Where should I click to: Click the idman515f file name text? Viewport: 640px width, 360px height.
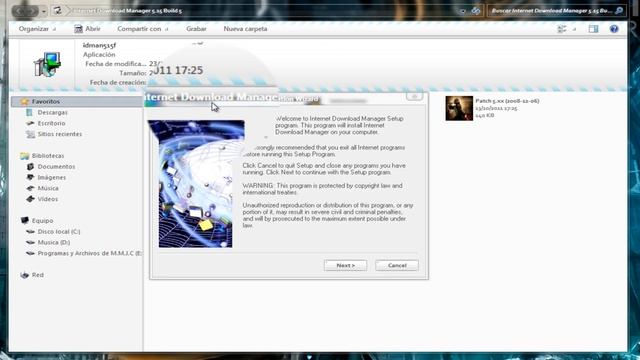[99, 45]
